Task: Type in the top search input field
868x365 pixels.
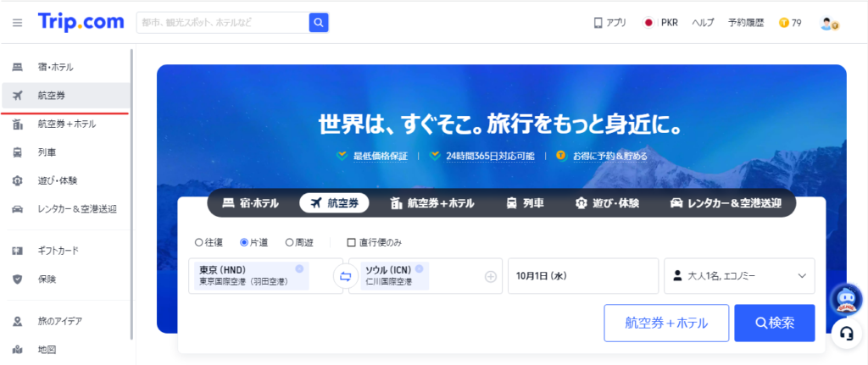Action: tap(222, 23)
